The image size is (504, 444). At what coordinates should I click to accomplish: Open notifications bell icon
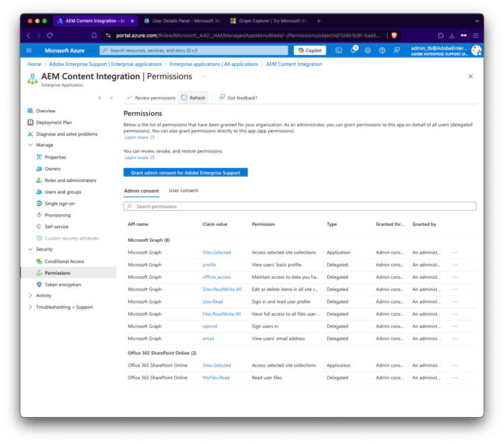353,50
